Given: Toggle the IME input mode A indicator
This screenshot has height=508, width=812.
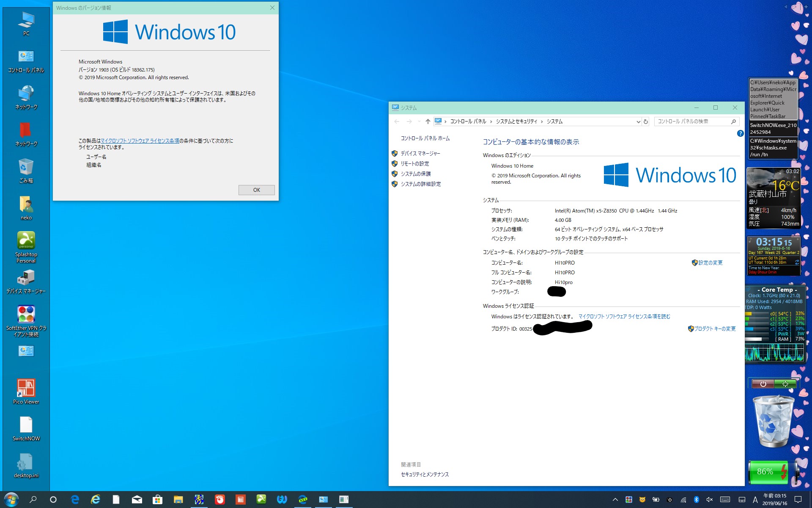Looking at the screenshot, I should pos(755,500).
